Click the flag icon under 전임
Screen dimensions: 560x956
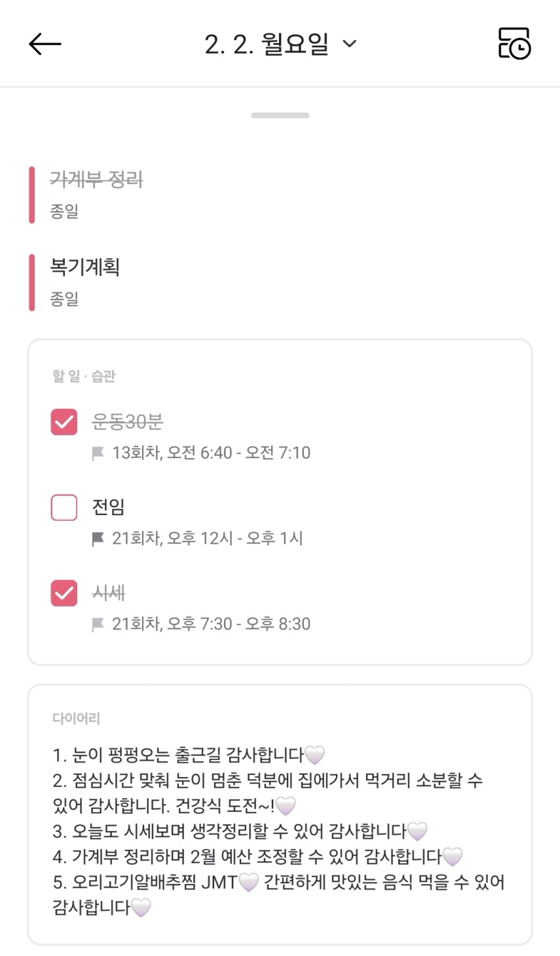coord(98,539)
